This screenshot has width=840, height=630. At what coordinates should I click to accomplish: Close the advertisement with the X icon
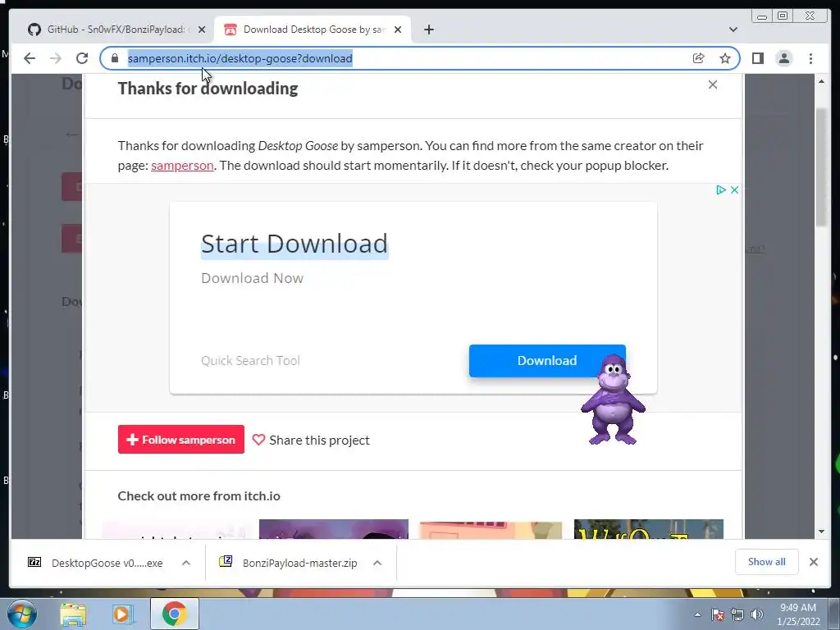click(734, 189)
